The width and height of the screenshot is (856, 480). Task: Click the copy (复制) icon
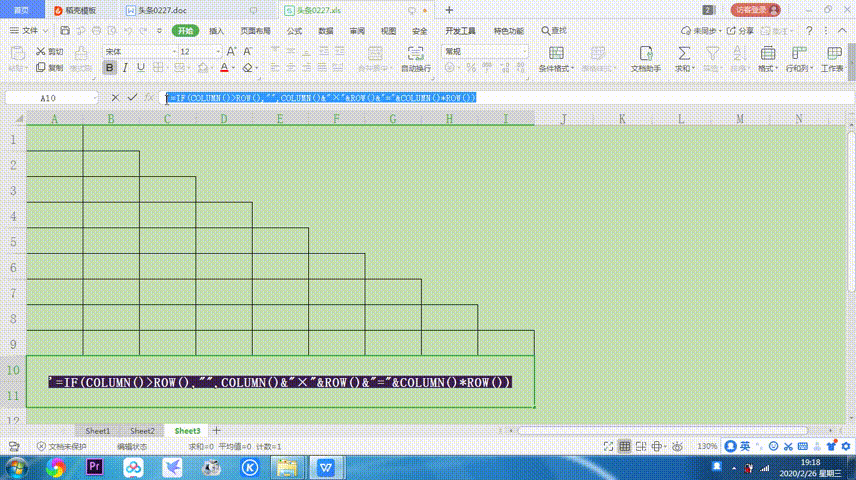(41, 68)
